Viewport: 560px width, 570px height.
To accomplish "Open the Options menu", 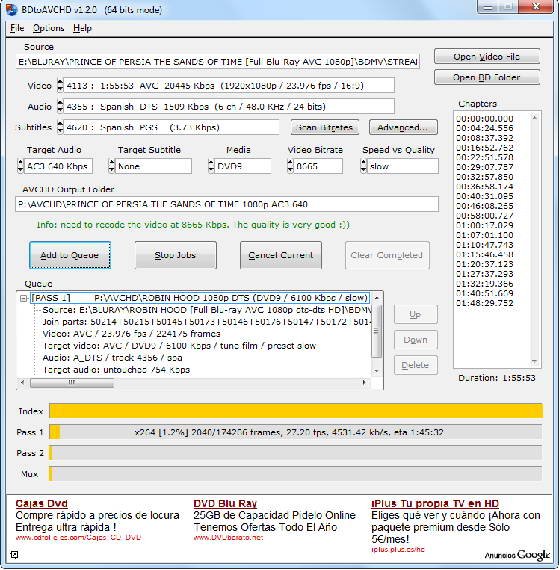I will click(x=48, y=28).
